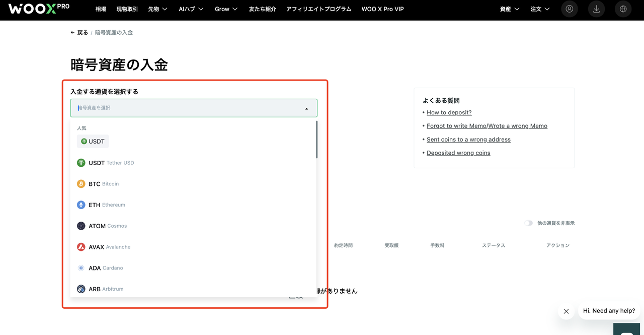Select ETH Ethereum from the list
This screenshot has width=644, height=335.
click(x=193, y=205)
